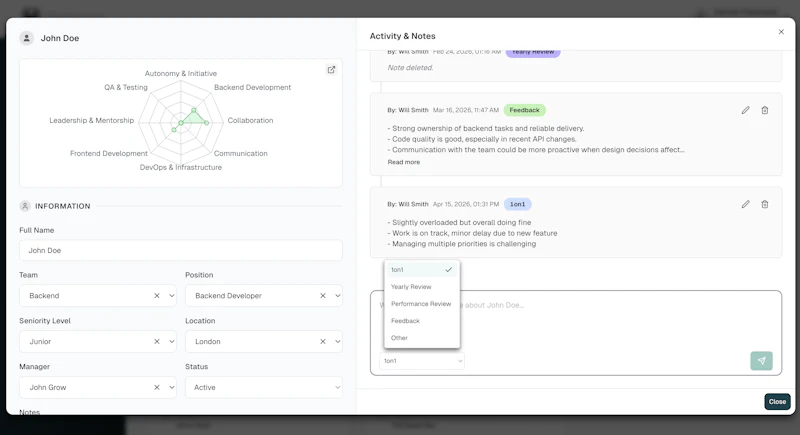This screenshot has width=800, height=435.
Task: Clear the Manager John Grow selection
Action: (157, 388)
